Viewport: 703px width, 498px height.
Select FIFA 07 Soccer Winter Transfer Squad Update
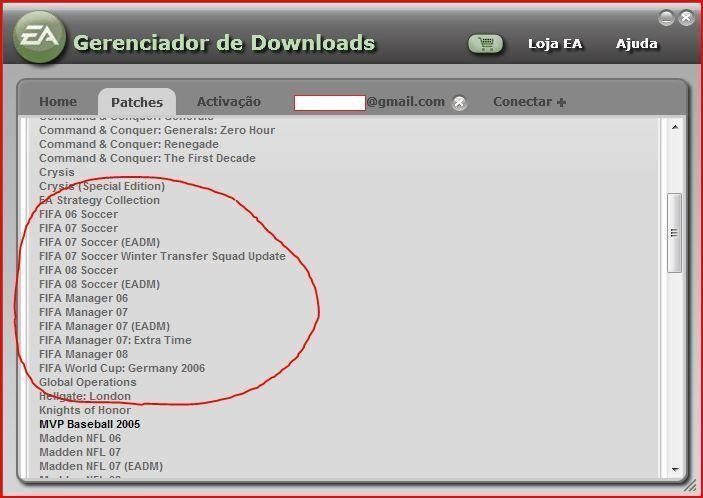click(x=162, y=256)
